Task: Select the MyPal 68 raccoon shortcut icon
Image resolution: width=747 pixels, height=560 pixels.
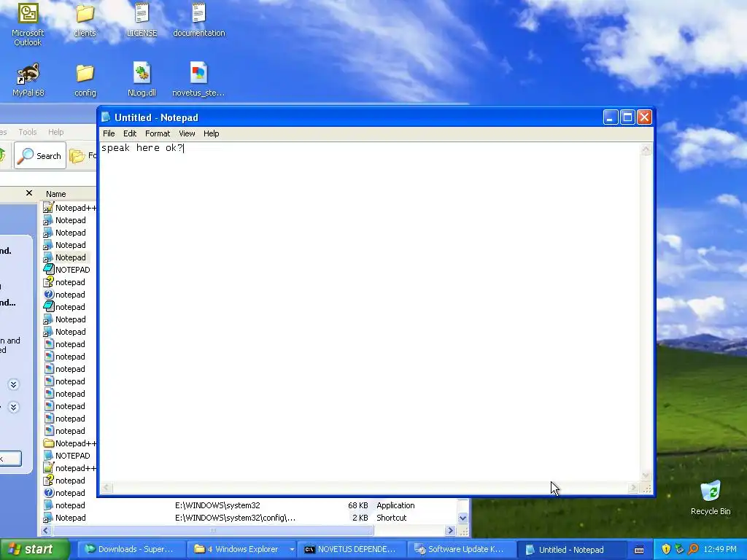Action: [28, 80]
